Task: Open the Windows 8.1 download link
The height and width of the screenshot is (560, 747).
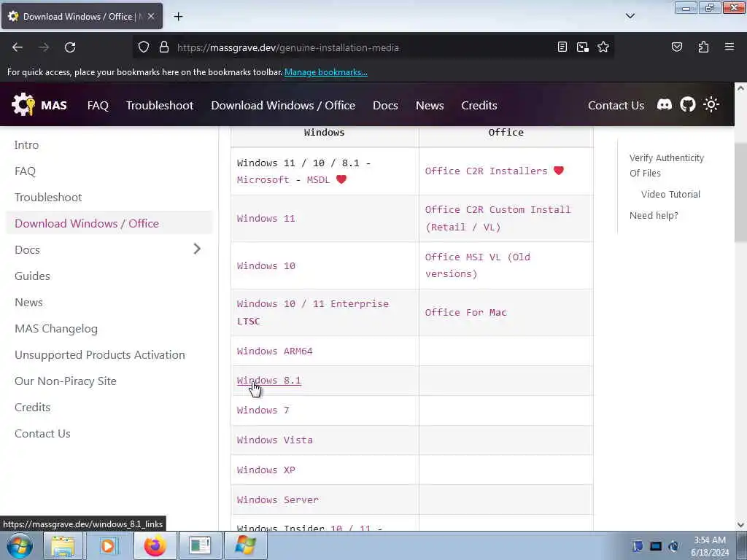Action: click(268, 380)
